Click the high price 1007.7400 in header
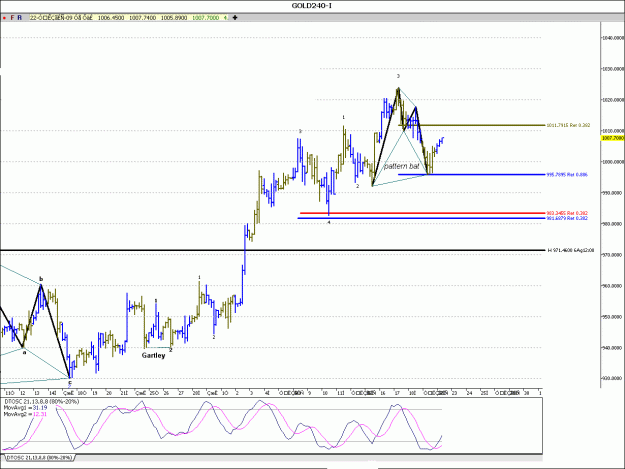This screenshot has width=625, height=469. coord(142,18)
